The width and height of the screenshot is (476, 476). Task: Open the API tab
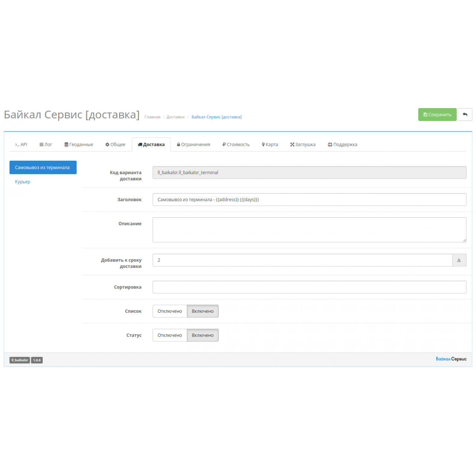[21, 144]
